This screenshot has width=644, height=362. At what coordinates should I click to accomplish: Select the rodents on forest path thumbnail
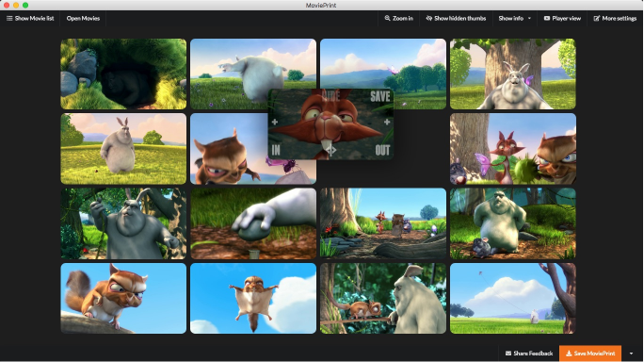point(383,223)
